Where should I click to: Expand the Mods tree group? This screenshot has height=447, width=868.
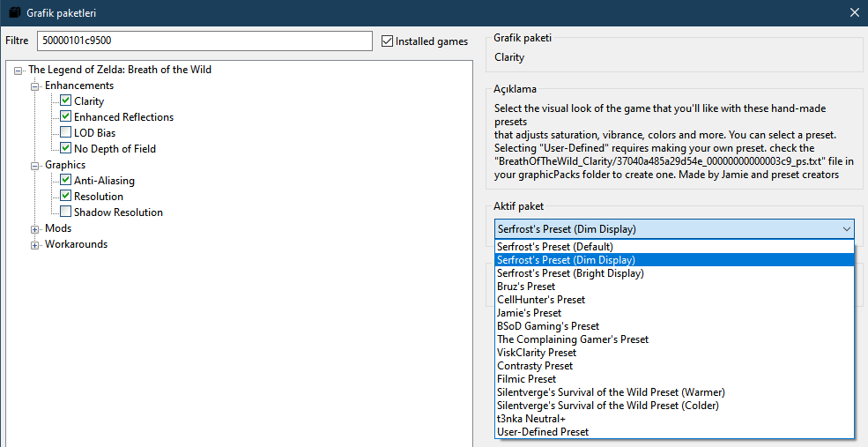(x=35, y=229)
